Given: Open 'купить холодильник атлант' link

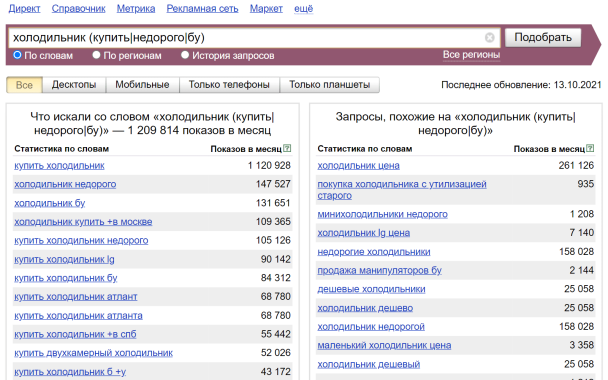Looking at the screenshot, I should (x=76, y=297).
